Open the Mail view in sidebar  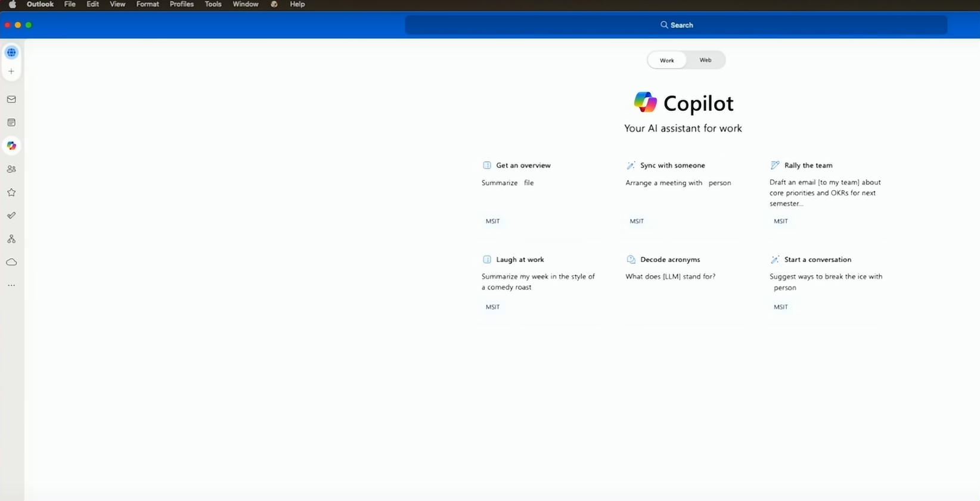[11, 99]
